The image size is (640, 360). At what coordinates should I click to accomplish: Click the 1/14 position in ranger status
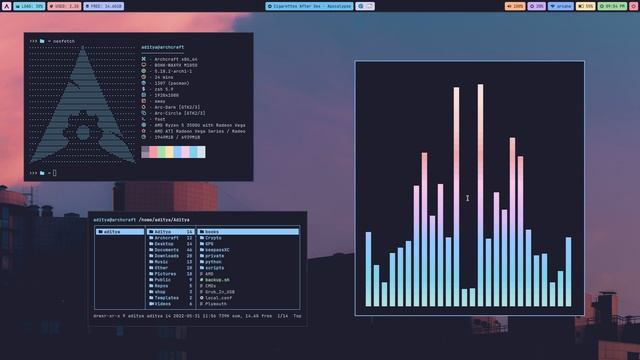[282, 316]
